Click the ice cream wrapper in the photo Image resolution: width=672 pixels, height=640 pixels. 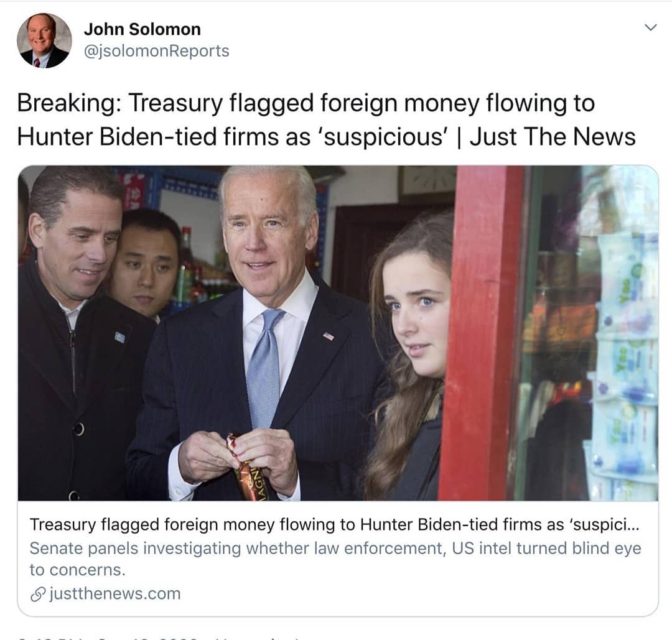[x=245, y=468]
